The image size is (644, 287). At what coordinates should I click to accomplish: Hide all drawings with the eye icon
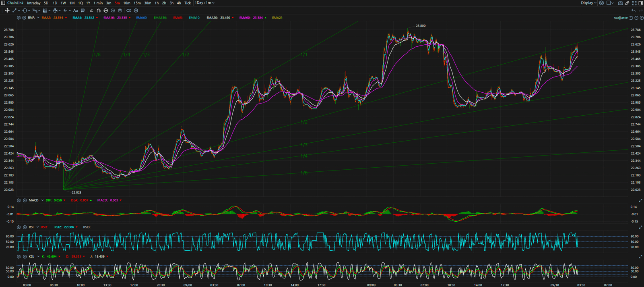pos(113,10)
